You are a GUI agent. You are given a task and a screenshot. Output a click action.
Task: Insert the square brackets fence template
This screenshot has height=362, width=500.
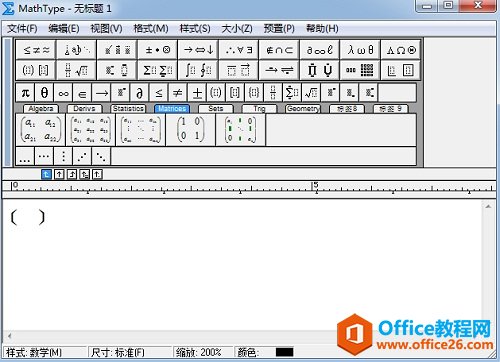235,93
